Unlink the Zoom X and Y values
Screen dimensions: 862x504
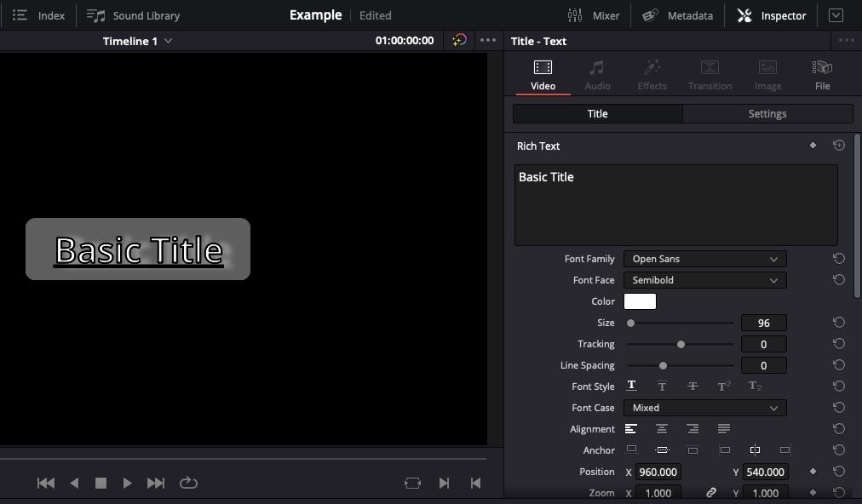pos(711,492)
